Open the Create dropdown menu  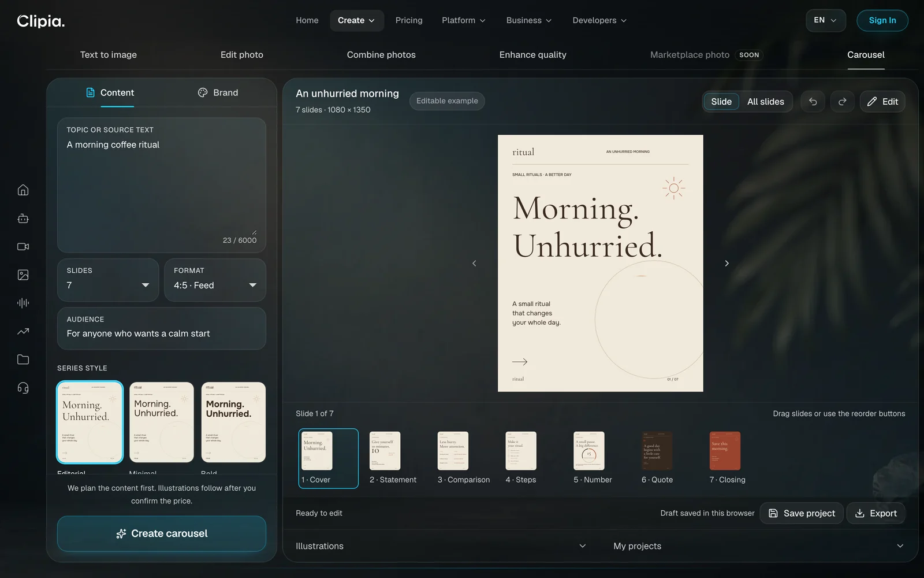356,20
